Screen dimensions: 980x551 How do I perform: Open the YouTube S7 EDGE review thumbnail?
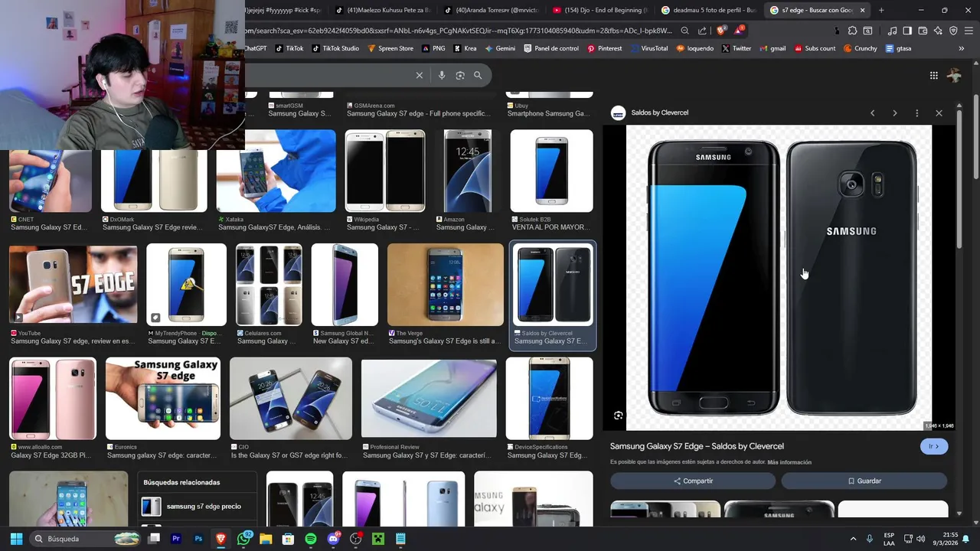click(x=73, y=284)
